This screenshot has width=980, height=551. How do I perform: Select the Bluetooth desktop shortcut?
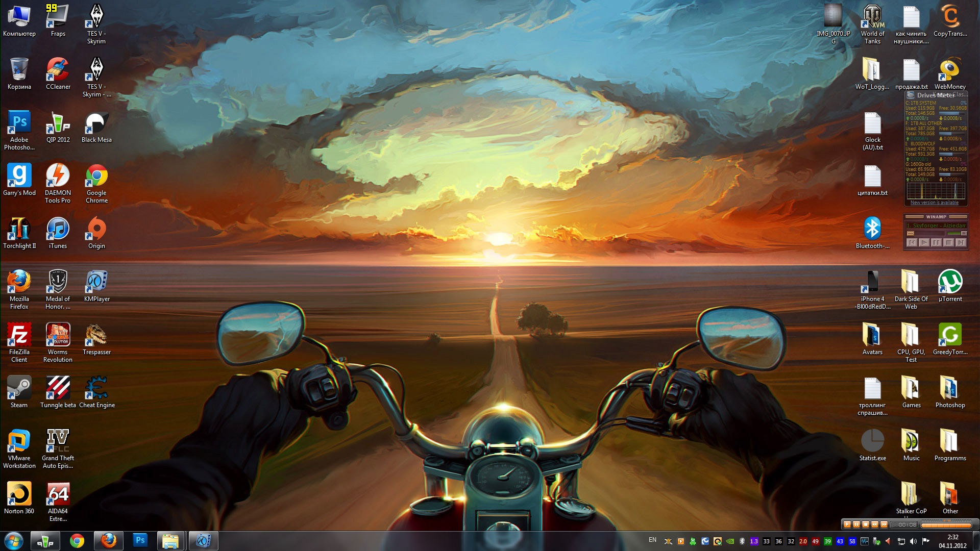coord(872,233)
